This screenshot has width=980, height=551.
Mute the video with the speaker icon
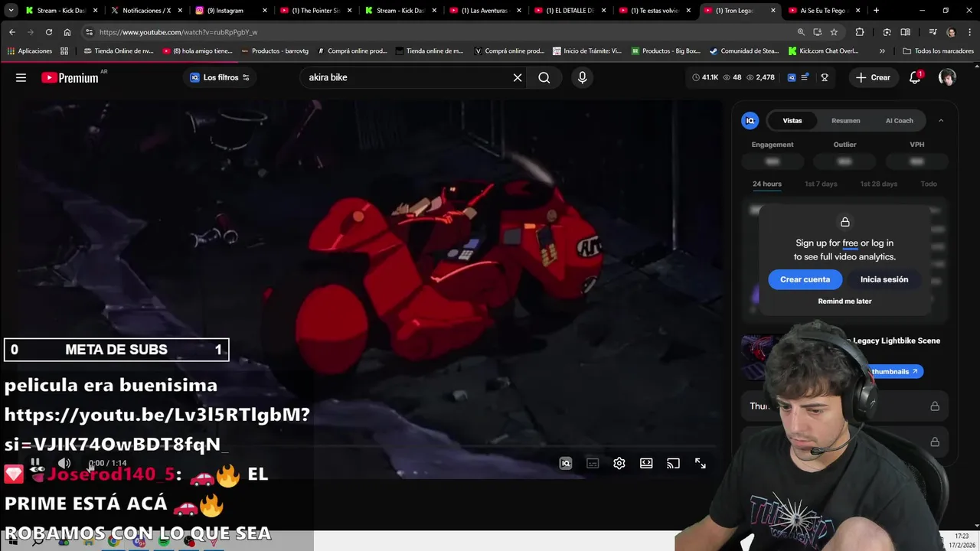(x=64, y=463)
